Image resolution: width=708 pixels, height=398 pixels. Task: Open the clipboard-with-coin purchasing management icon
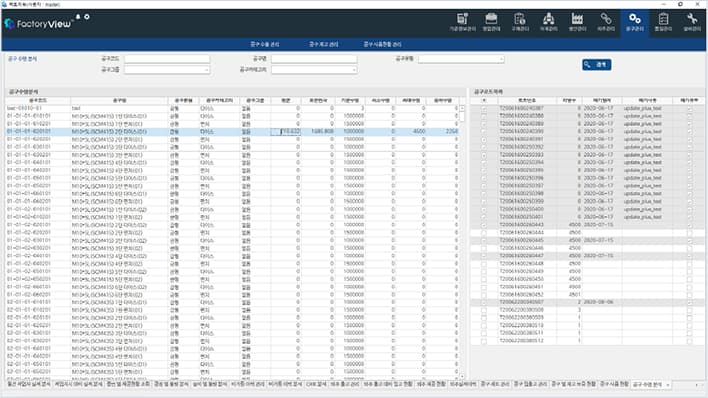tap(520, 22)
